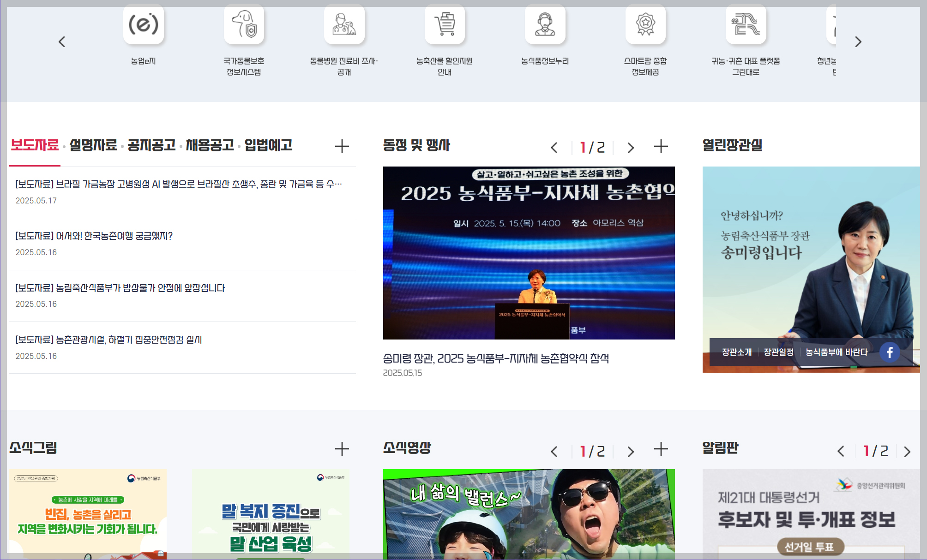Play the 내 삶의 밸런스 video thumbnail

coord(529,514)
